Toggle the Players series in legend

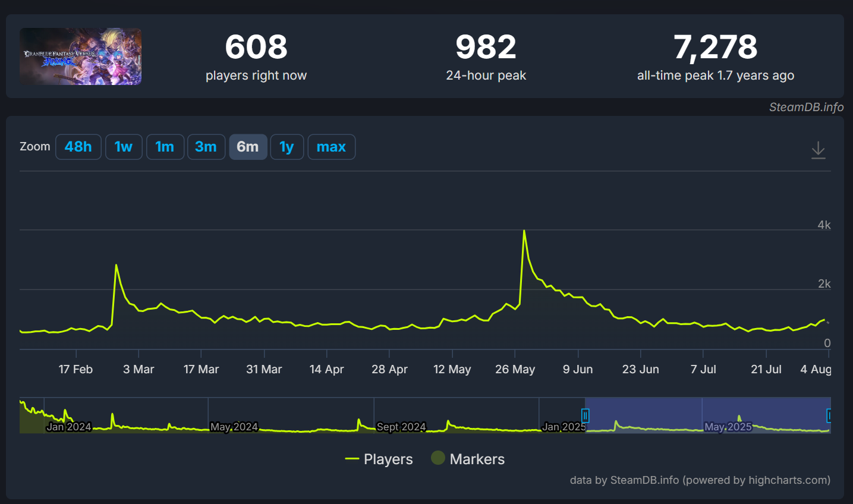pyautogui.click(x=379, y=459)
